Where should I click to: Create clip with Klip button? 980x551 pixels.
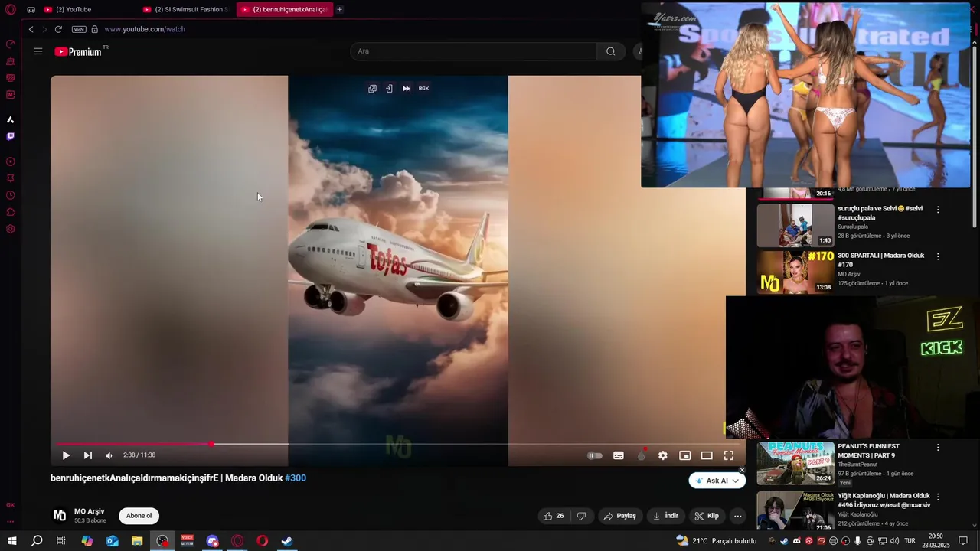coord(707,516)
